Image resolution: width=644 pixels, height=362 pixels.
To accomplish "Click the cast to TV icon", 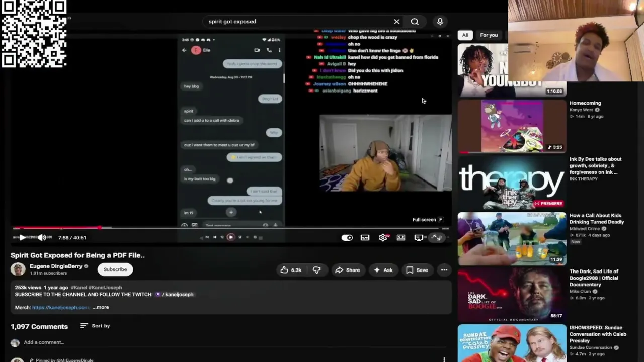I will 419,237.
